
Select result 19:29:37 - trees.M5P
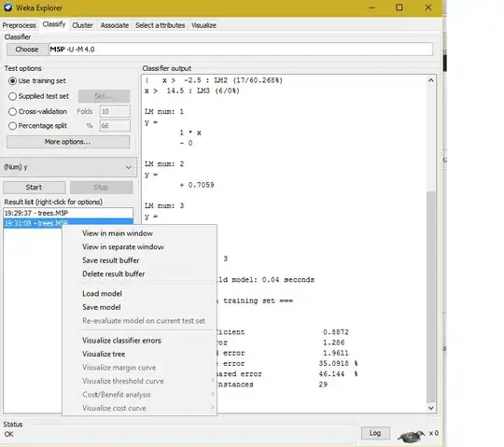point(68,213)
